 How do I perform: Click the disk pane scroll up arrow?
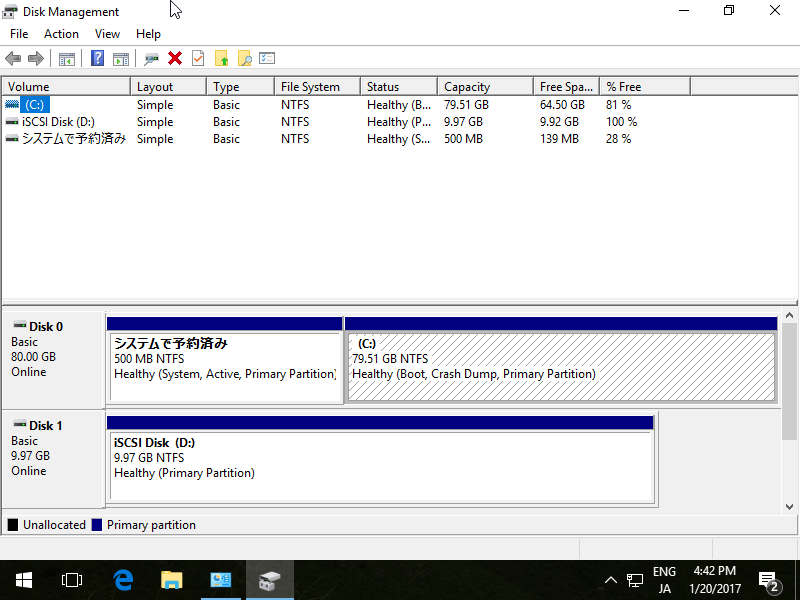(x=789, y=315)
